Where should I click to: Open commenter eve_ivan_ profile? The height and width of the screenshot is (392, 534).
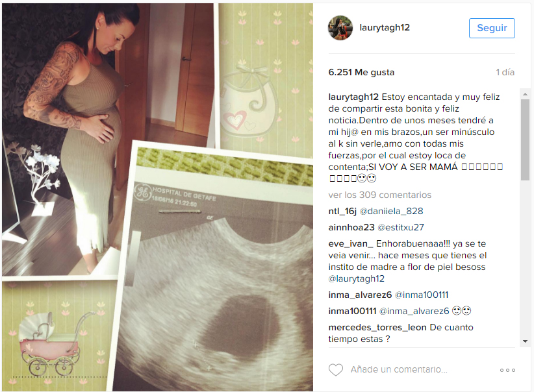click(x=351, y=243)
